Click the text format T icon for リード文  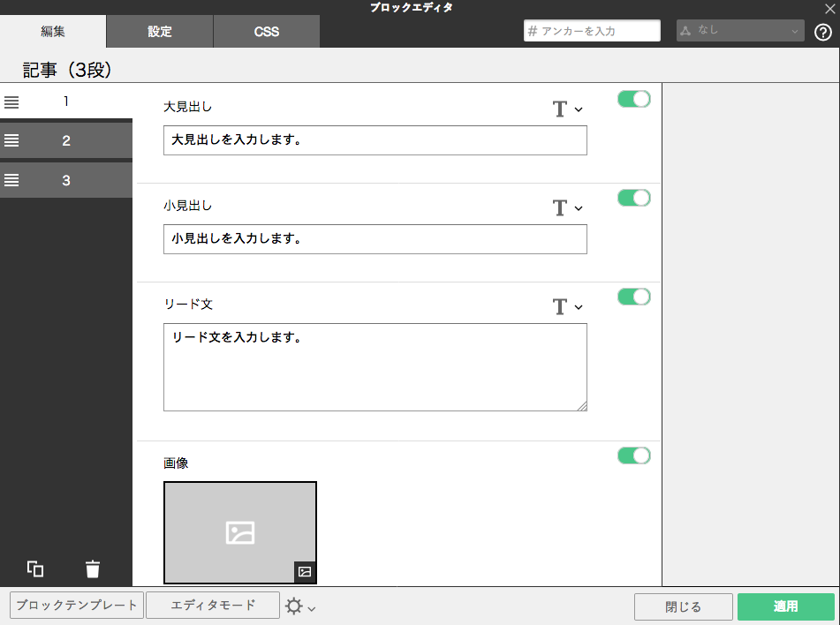(560, 307)
